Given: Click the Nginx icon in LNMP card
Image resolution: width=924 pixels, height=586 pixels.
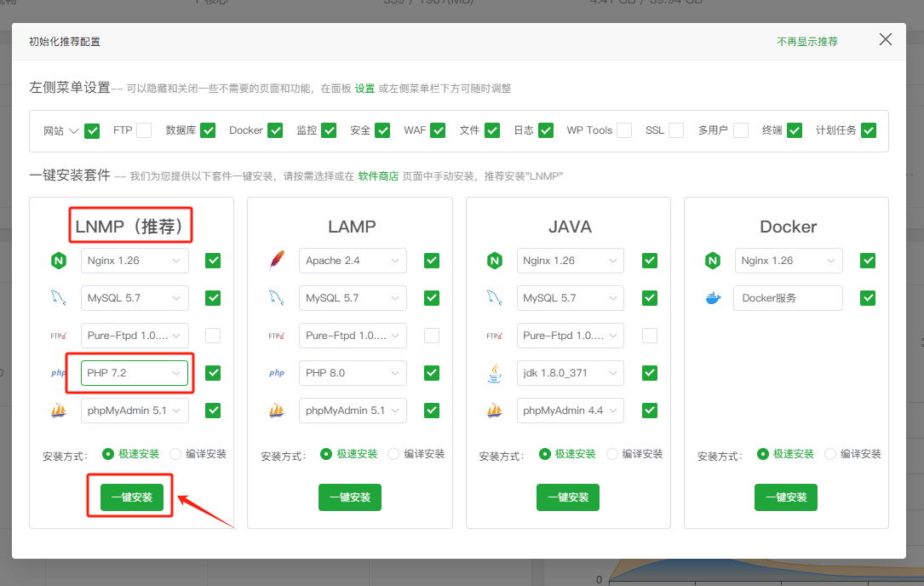Looking at the screenshot, I should point(59,261).
